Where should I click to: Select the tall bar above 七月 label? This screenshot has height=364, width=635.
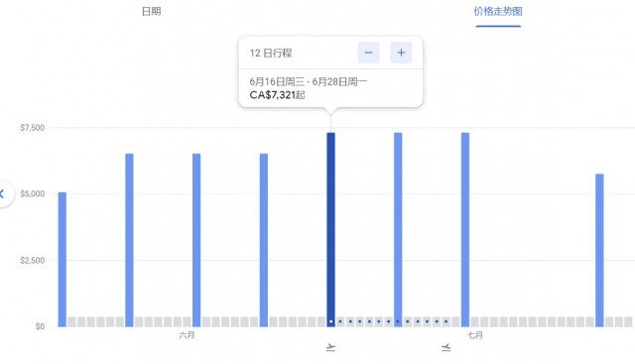[465, 229]
